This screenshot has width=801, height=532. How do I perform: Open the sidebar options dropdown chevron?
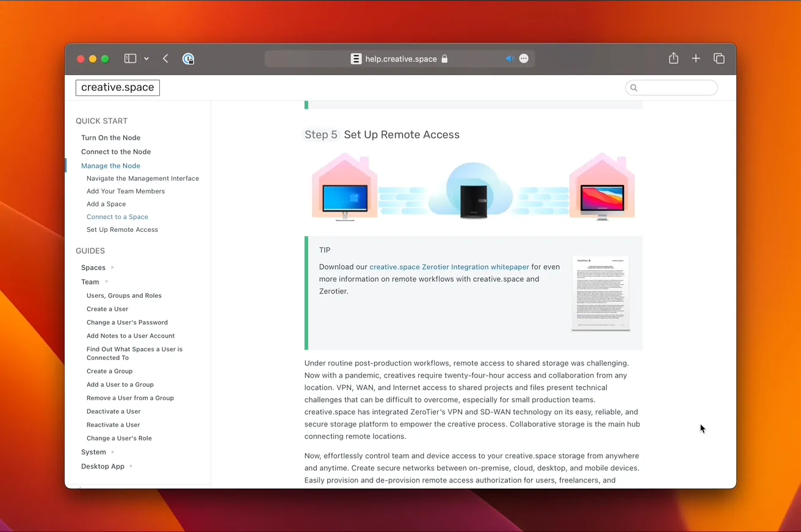pyautogui.click(x=147, y=59)
